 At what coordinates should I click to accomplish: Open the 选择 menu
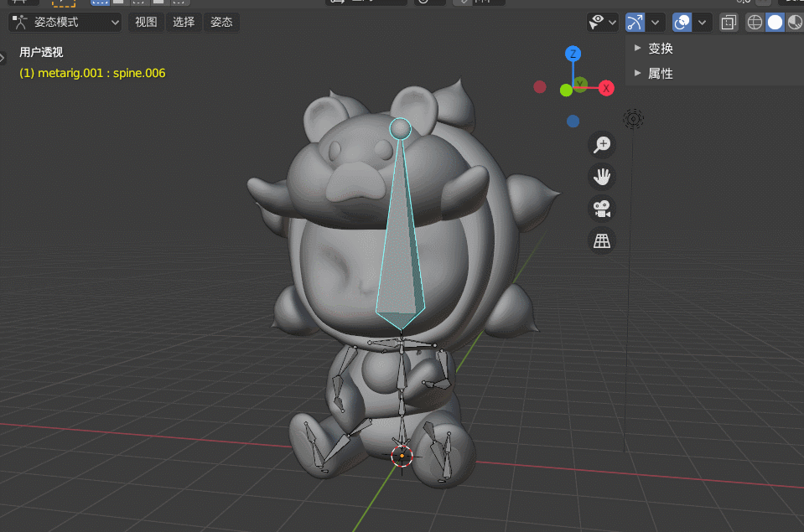click(184, 22)
